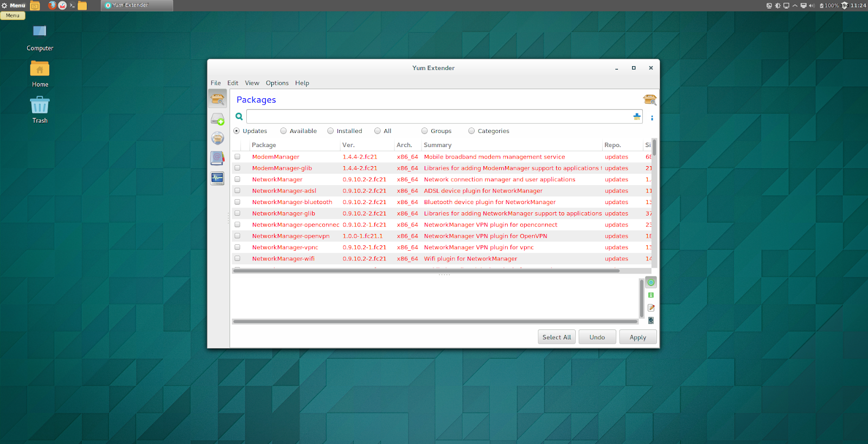Image resolution: width=868 pixels, height=444 pixels.
Task: Open the Packages view in the sidebar
Action: click(218, 99)
